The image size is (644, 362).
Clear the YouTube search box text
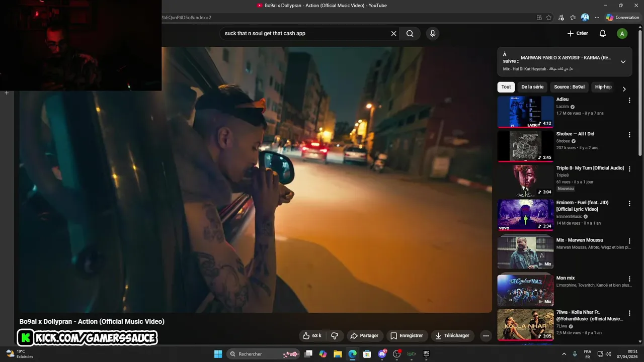coord(394,34)
